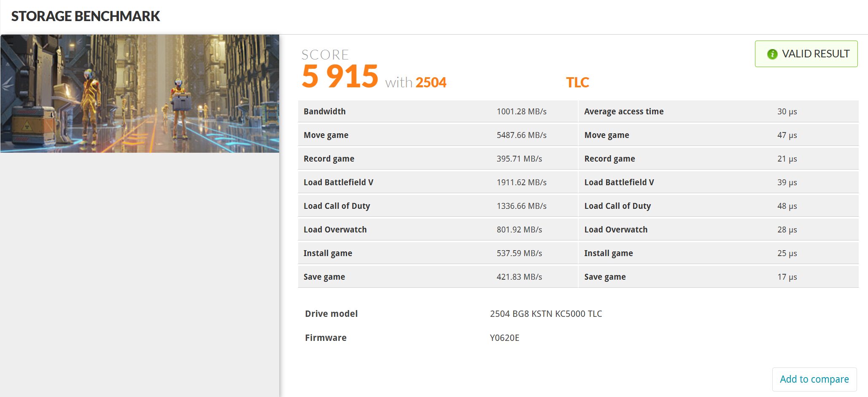
Task: Click the VALID RESULT badge text
Action: click(815, 54)
